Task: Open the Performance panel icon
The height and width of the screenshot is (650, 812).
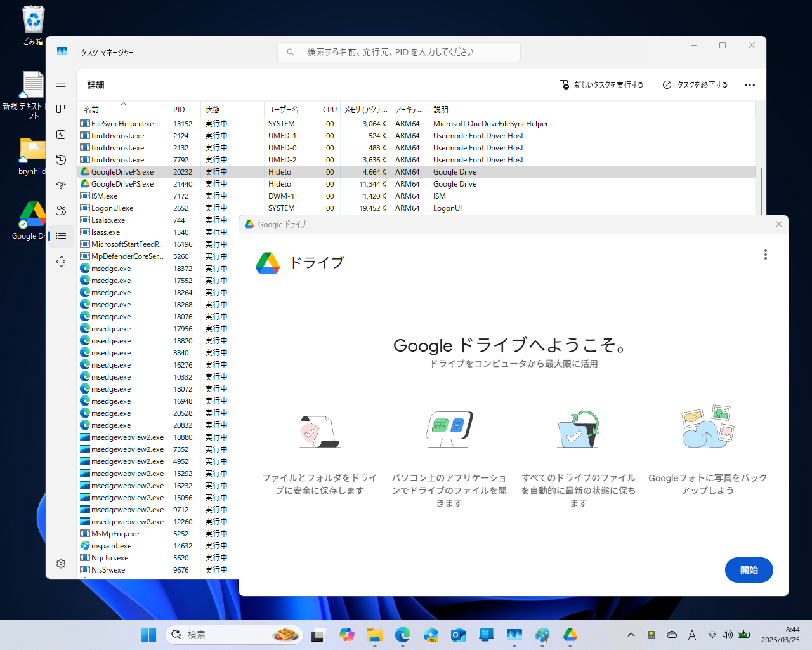Action: [61, 135]
